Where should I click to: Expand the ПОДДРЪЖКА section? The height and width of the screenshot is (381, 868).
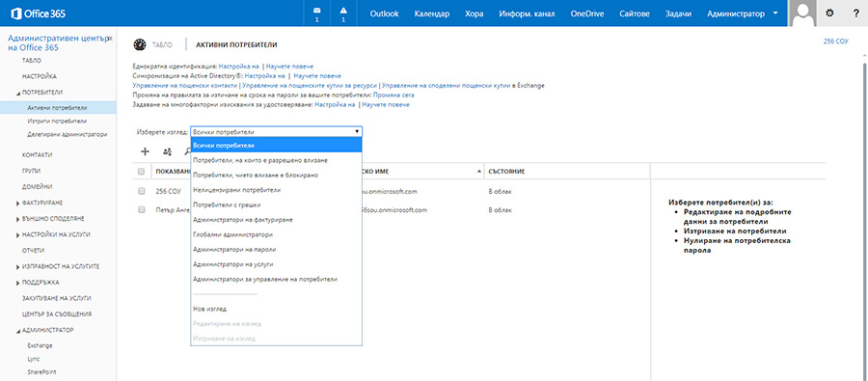18,283
